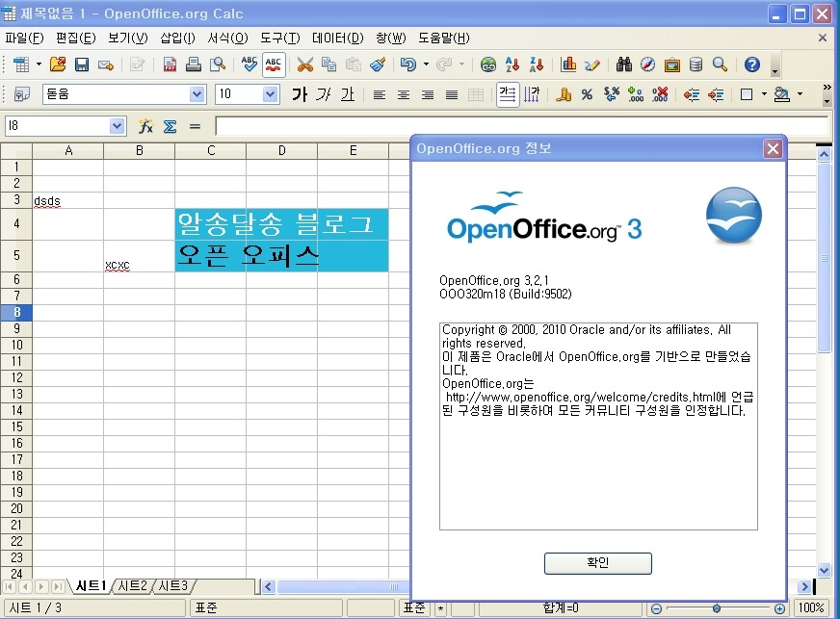
Task: Click the zoom slider in status bar
Action: tap(716, 608)
